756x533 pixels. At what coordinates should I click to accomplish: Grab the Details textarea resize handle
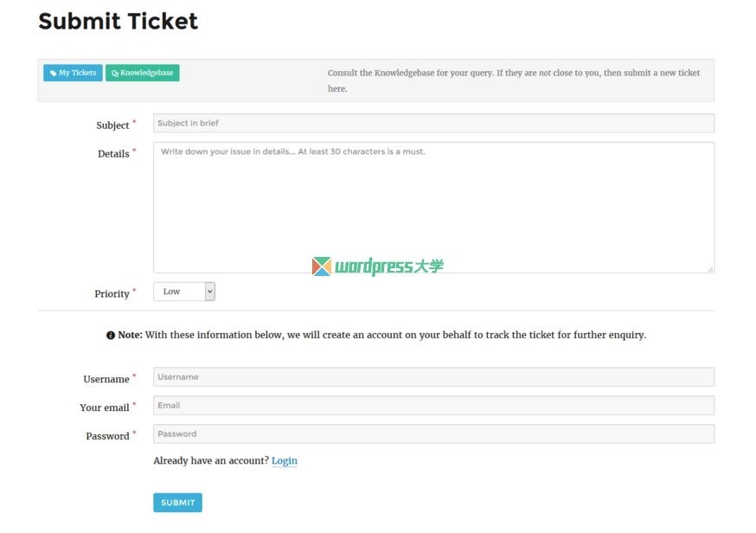point(709,269)
